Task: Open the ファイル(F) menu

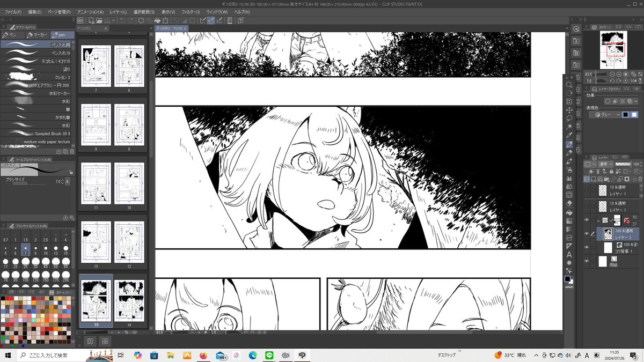Action: coord(13,11)
